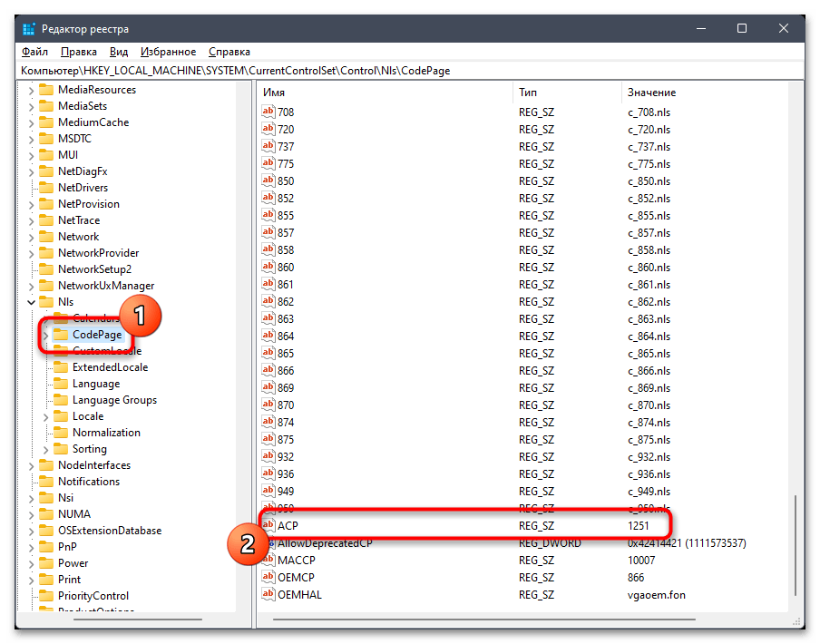The image size is (820, 644).
Task: Click the REG_DWORD icon beside AllowDeprecatedCP
Action: coord(268,542)
